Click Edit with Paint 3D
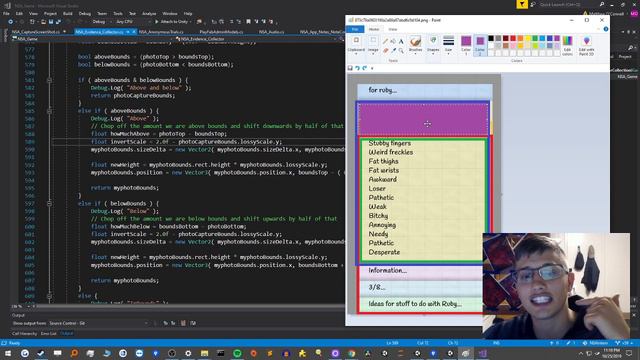640x360 pixels. point(587,45)
